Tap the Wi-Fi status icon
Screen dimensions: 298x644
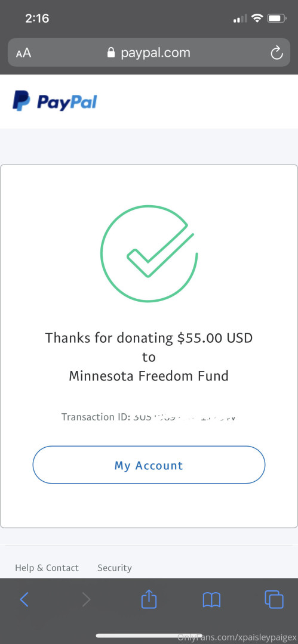tap(257, 18)
